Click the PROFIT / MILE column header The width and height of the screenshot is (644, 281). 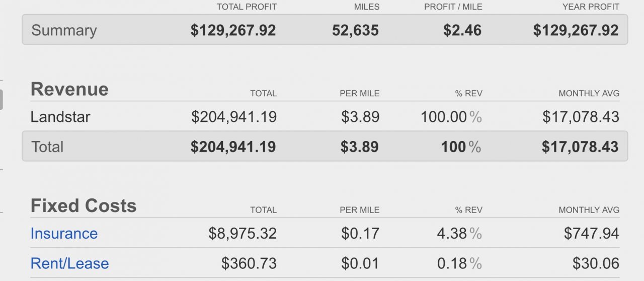coord(453,7)
